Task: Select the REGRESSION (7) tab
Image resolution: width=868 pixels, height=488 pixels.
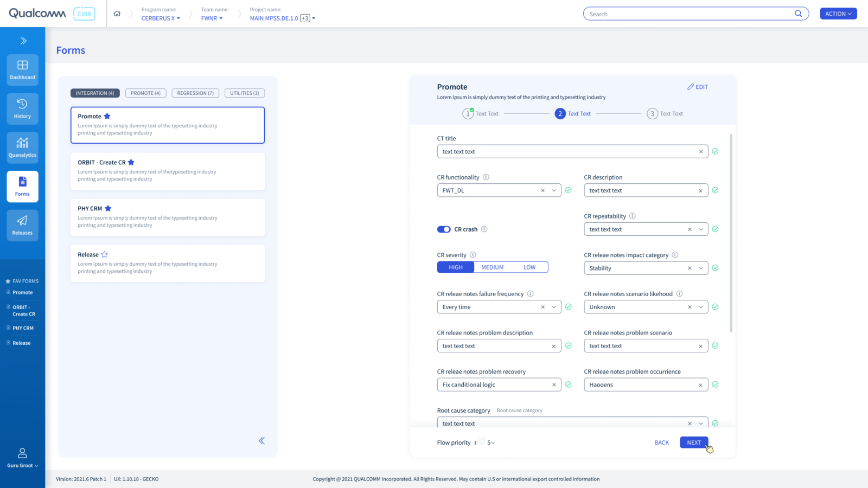Action: pyautogui.click(x=195, y=93)
